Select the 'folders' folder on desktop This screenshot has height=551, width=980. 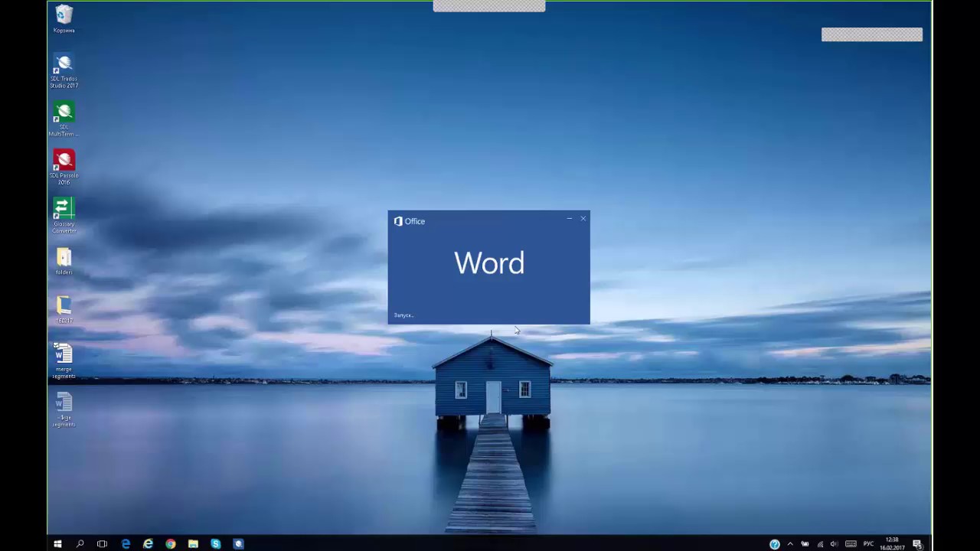point(64,262)
